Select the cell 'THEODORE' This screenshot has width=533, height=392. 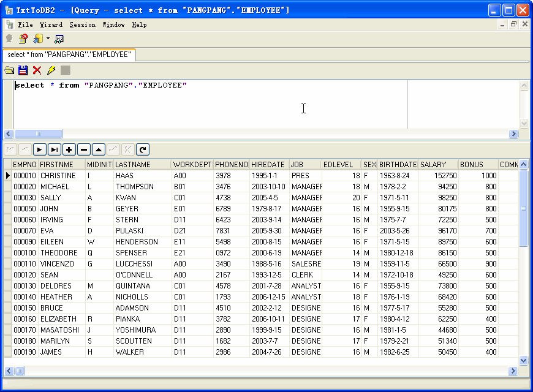tap(61, 253)
